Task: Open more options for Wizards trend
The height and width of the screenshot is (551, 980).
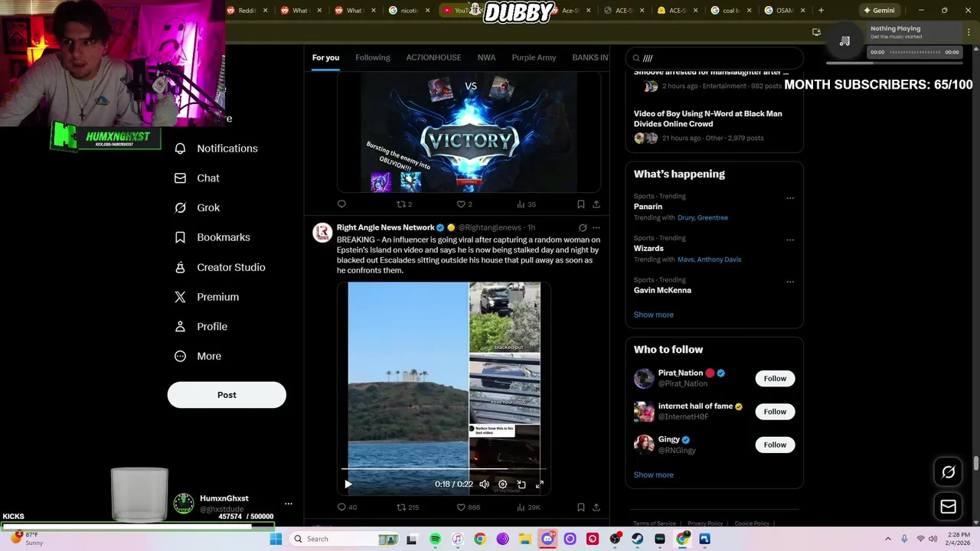Action: click(790, 240)
